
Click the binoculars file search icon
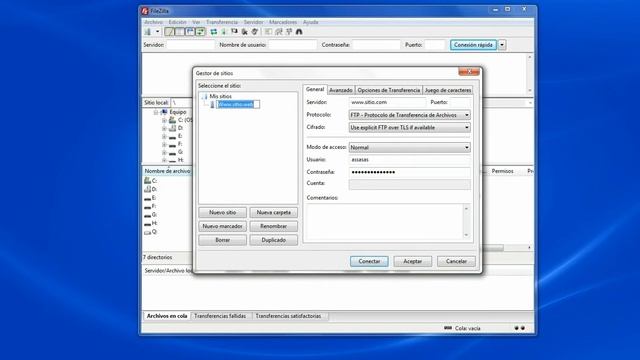(299, 32)
